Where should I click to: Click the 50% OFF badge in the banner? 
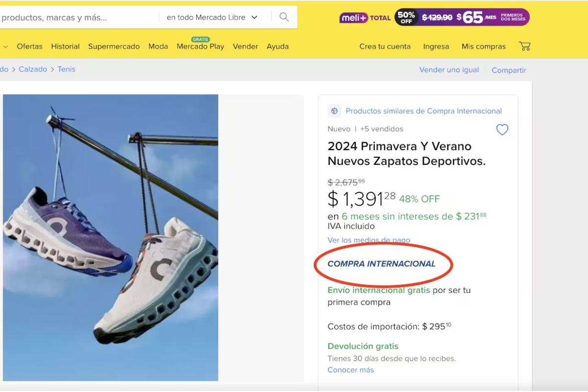coord(406,17)
